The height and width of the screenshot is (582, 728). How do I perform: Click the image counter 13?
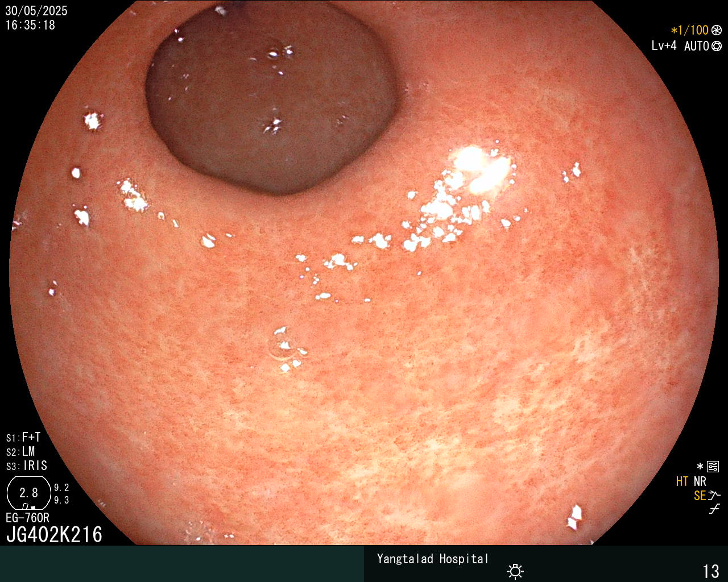click(711, 571)
